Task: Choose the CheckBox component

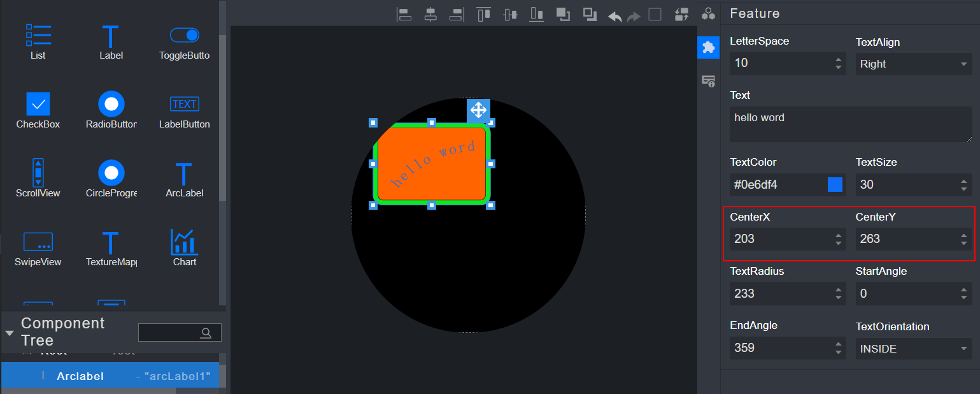Action: 38,110
